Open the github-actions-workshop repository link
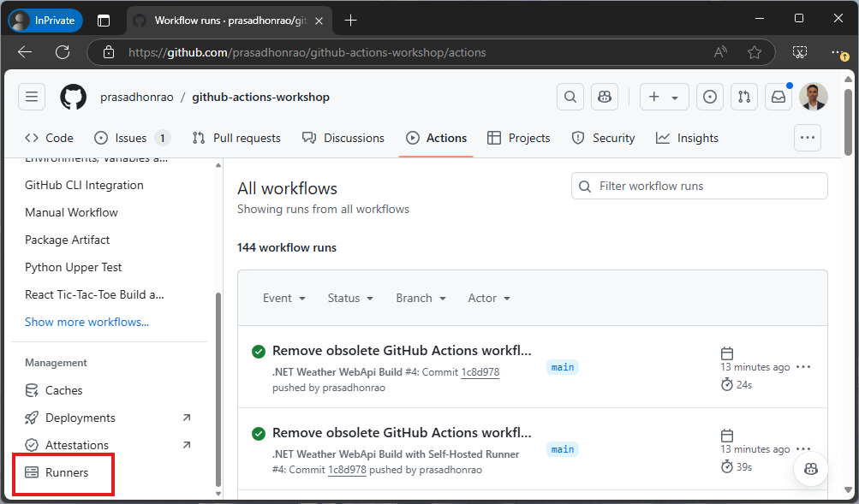This screenshot has width=859, height=504. pyautogui.click(x=260, y=98)
